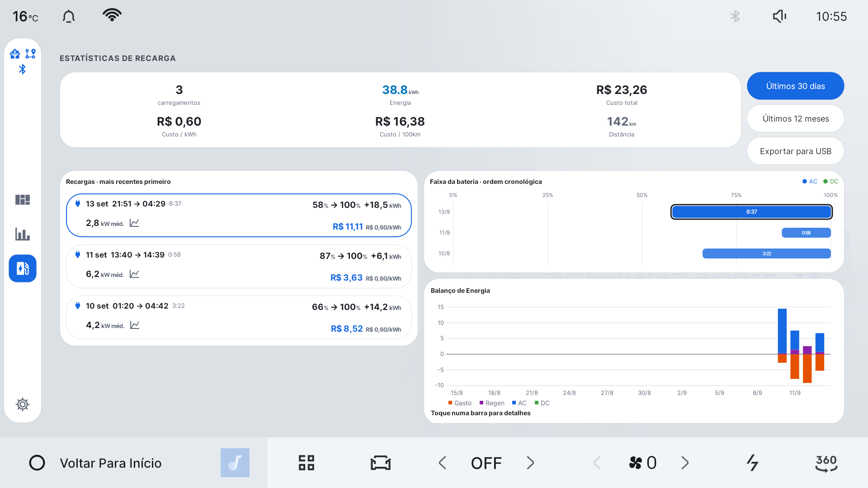
Task: Select the 10 set 01:20 charge card
Action: click(x=239, y=317)
